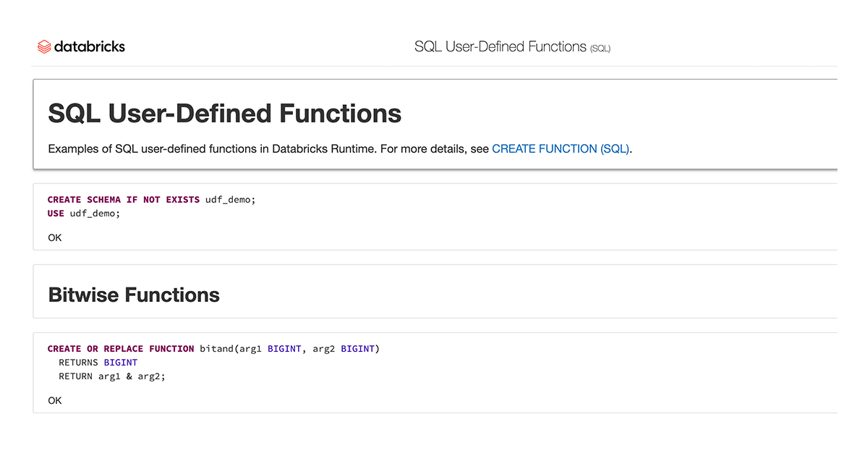Click the RETURN arg1 & arg2 line

pyautogui.click(x=112, y=376)
